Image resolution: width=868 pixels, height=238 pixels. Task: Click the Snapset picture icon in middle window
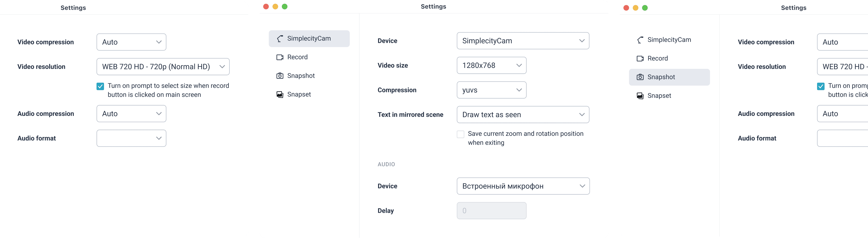(x=280, y=94)
